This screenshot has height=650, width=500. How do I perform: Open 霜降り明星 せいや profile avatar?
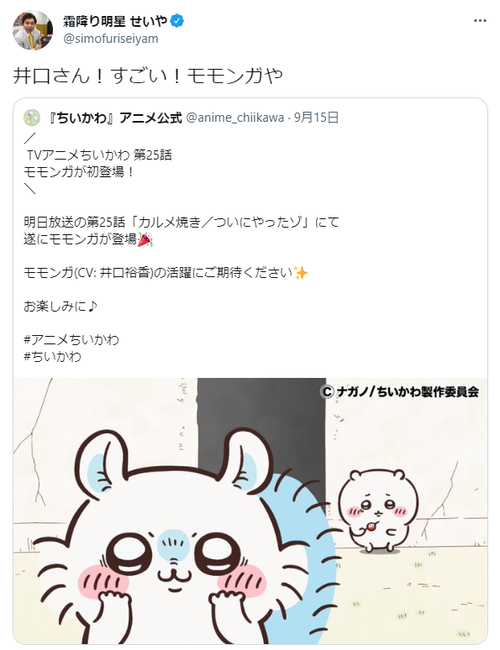(33, 30)
